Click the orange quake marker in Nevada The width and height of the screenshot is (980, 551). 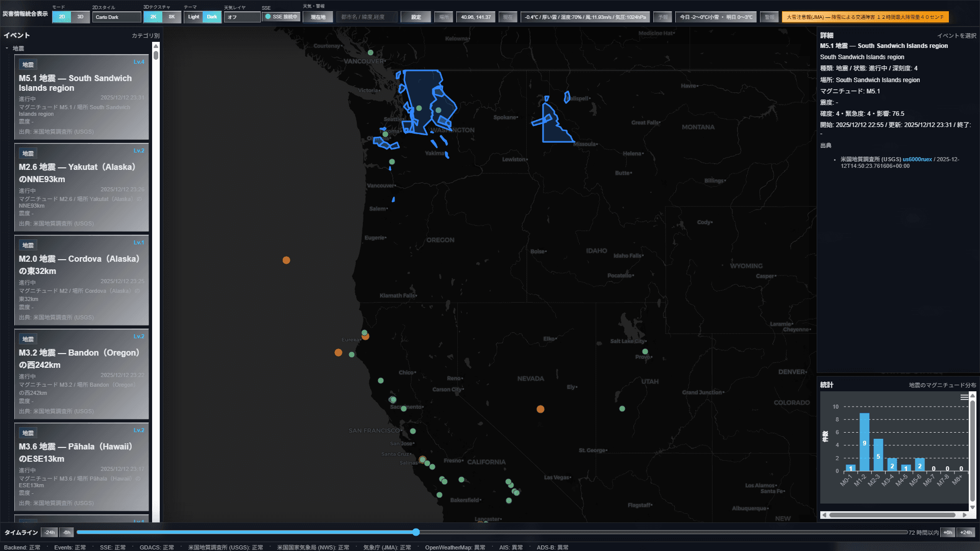541,409
